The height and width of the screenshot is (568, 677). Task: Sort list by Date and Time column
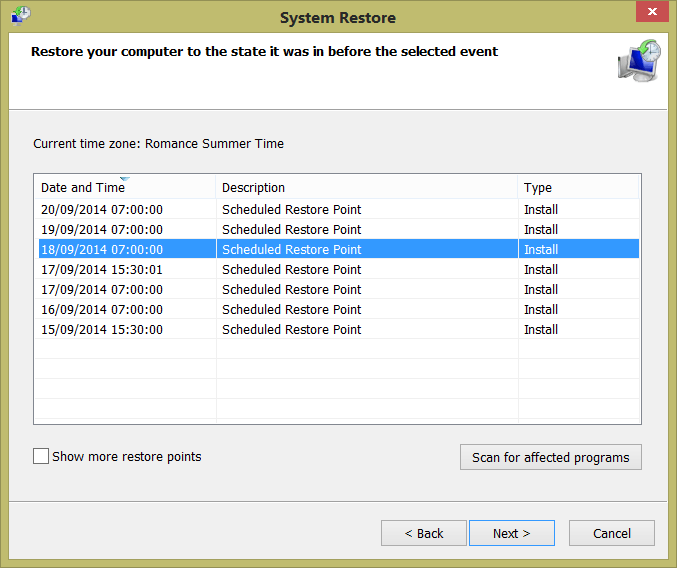click(x=83, y=187)
